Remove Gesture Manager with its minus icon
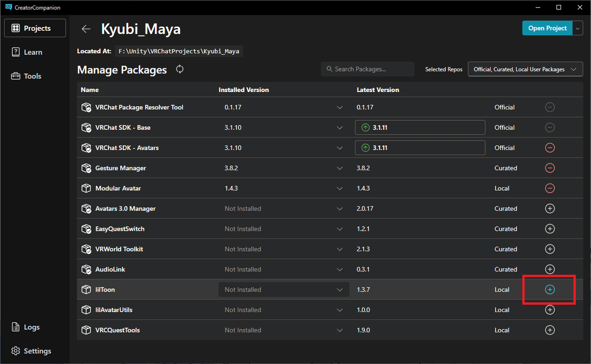591x364 pixels. (x=550, y=168)
